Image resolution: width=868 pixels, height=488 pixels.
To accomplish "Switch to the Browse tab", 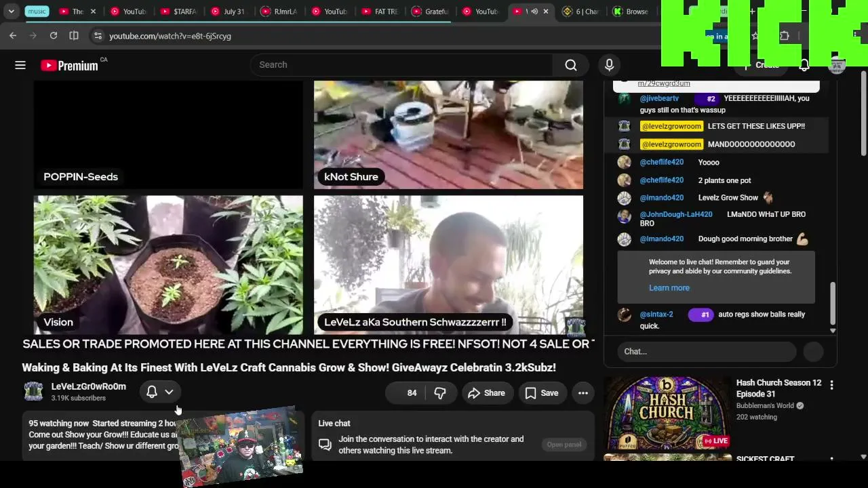I will [631, 12].
